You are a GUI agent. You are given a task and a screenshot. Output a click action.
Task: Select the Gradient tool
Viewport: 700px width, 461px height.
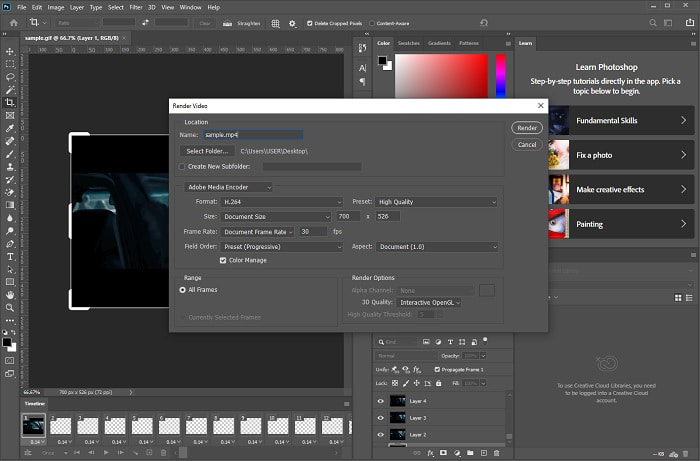10,205
